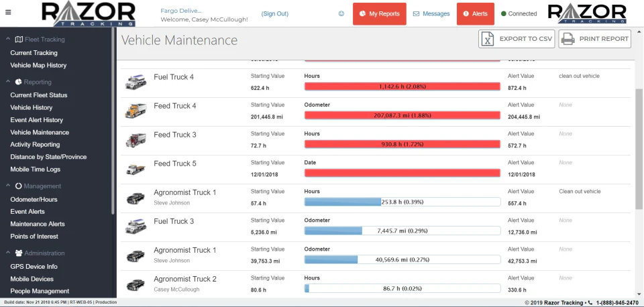Click the Fuel Truck 3 vehicle icon

coord(136,227)
